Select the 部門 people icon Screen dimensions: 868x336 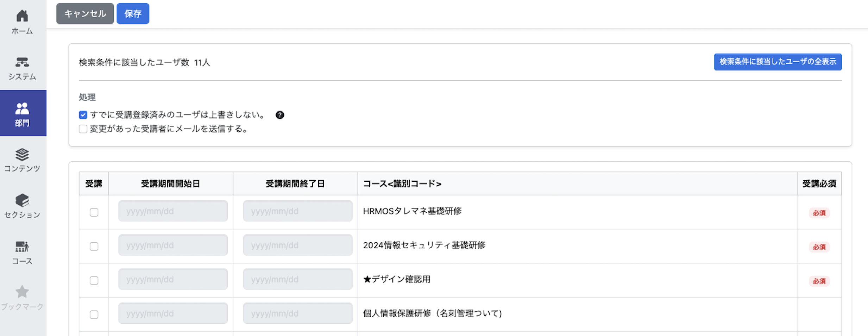pyautogui.click(x=22, y=108)
